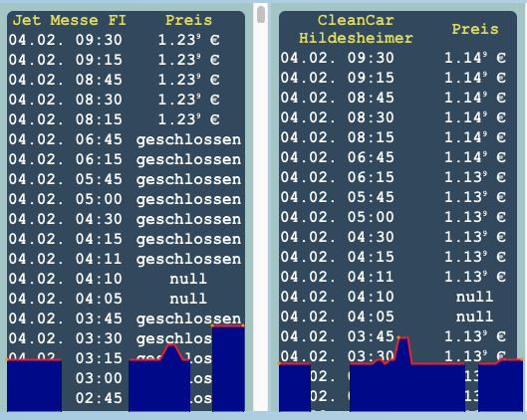Select the 04.02. 05:00 timestamp in Jet Messe table
The width and height of the screenshot is (527, 420).
(x=66, y=199)
